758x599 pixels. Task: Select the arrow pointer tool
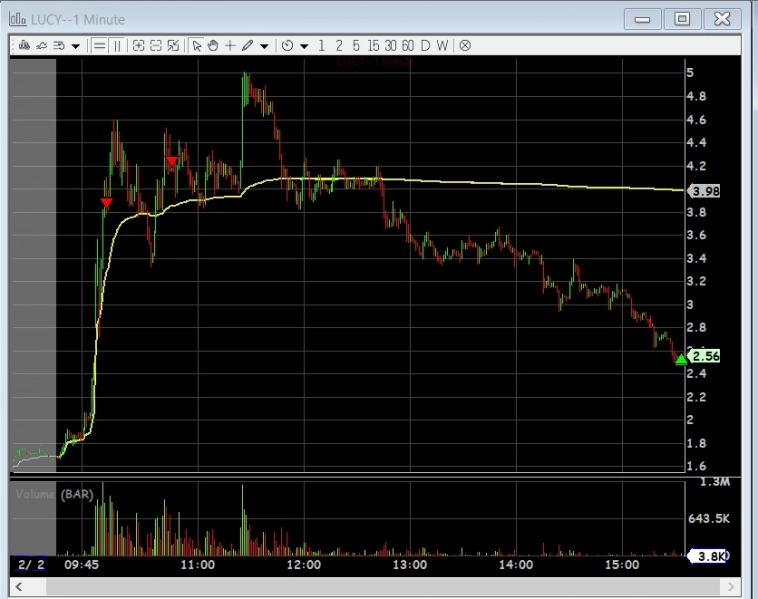tap(197, 45)
